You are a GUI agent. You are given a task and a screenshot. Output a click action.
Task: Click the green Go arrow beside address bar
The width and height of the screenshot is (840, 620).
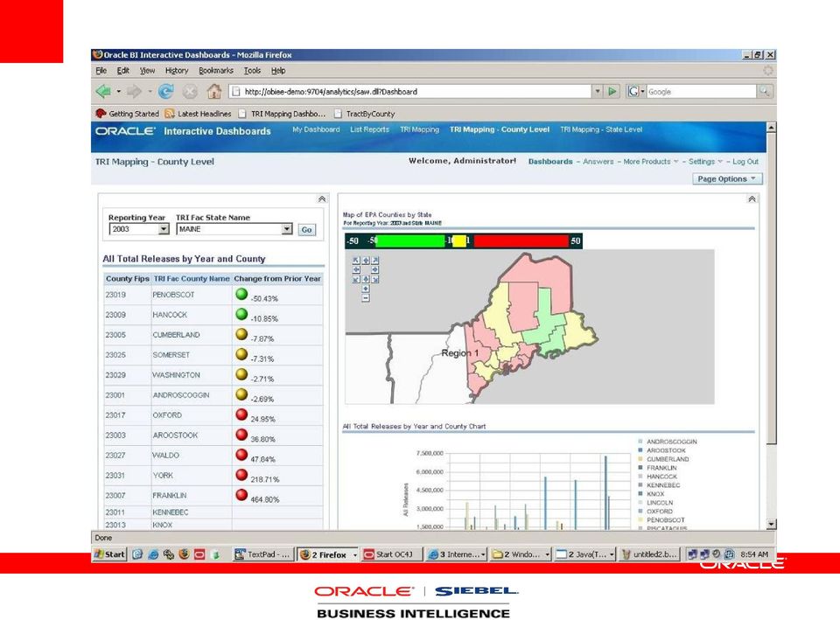click(x=612, y=92)
